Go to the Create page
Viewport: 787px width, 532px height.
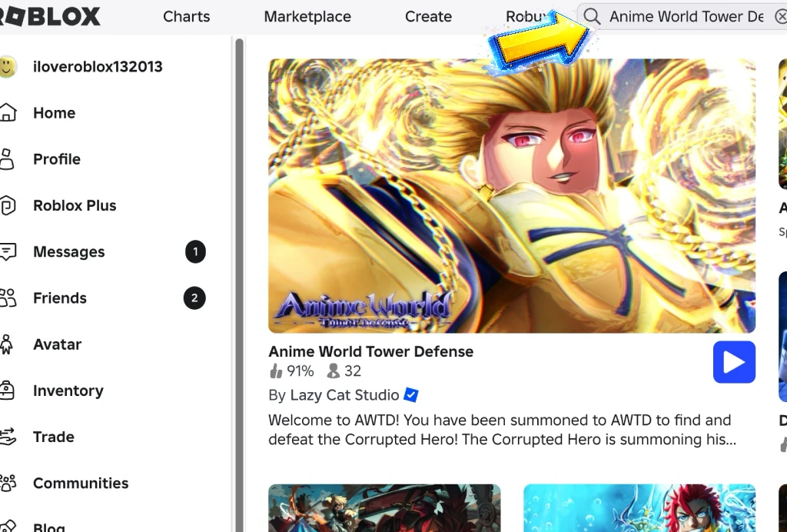pyautogui.click(x=428, y=17)
